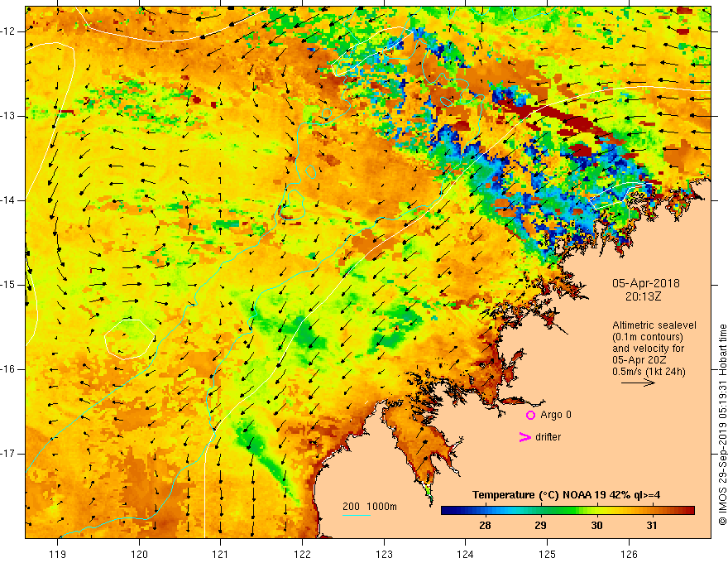Viewport: 728px width, 563px height.
Task: Click the '31' colour bar tick label
Action: click(x=652, y=526)
